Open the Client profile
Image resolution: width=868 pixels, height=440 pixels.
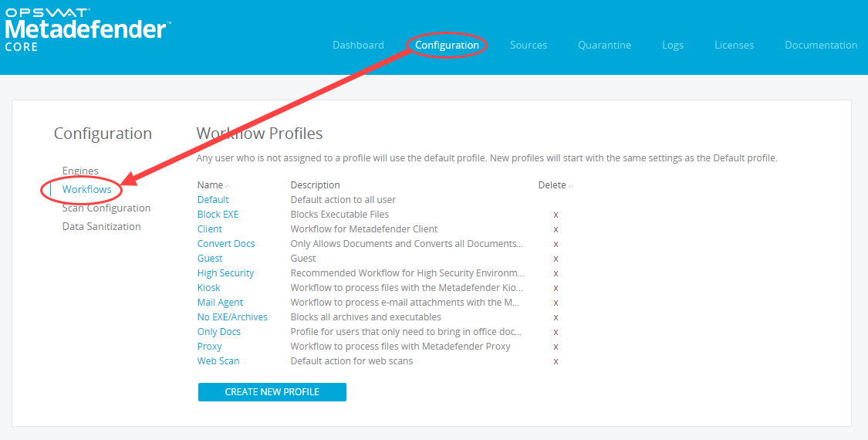click(210, 228)
